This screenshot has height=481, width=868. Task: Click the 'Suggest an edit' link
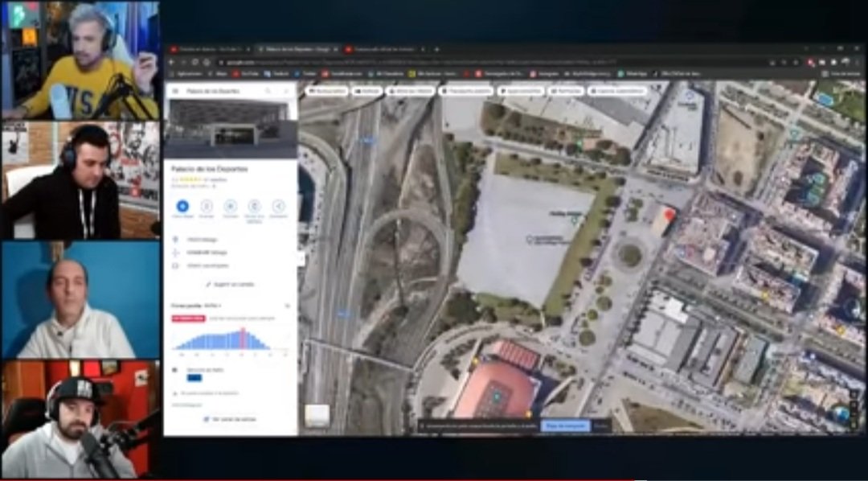[231, 284]
